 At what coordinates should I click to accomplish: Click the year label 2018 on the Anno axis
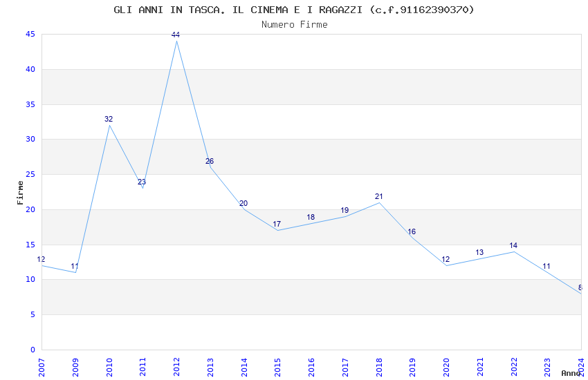point(379,368)
